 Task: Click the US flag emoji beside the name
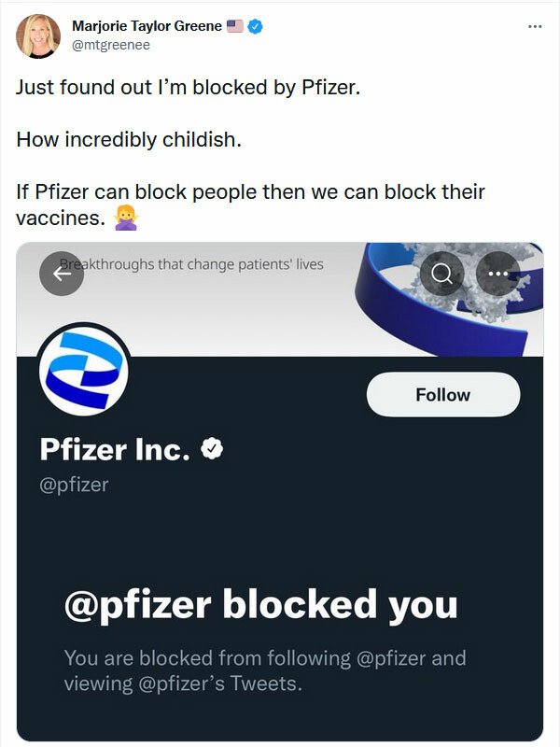pyautogui.click(x=235, y=26)
